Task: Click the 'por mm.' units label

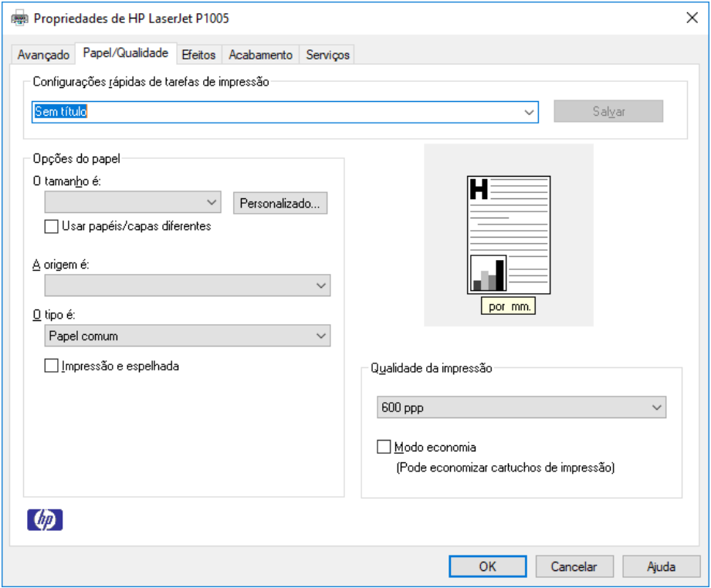Action: tap(508, 306)
